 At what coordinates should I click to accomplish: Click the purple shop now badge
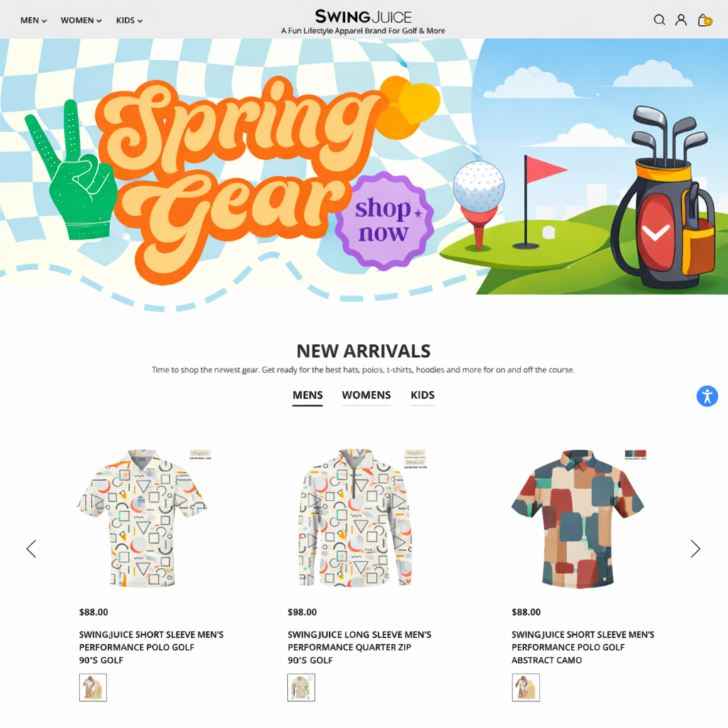click(x=385, y=221)
